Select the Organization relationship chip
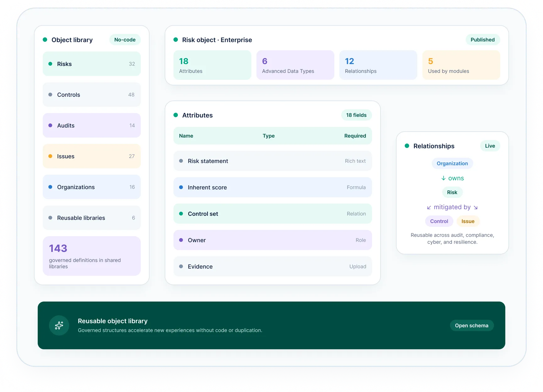This screenshot has height=392, width=543. pyautogui.click(x=452, y=163)
